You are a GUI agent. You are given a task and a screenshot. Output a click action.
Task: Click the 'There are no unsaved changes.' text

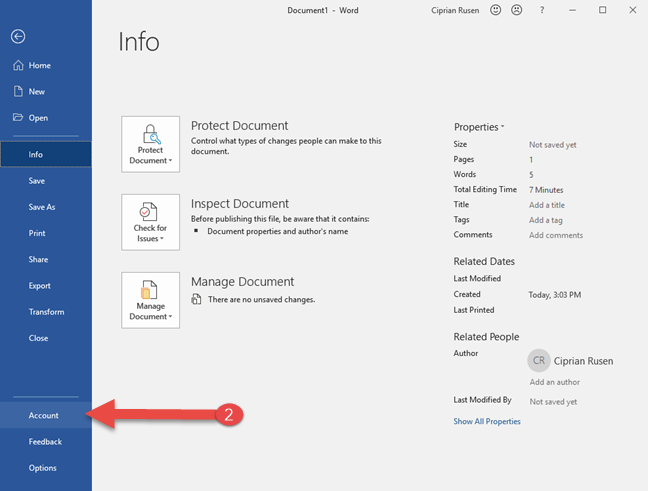262,299
